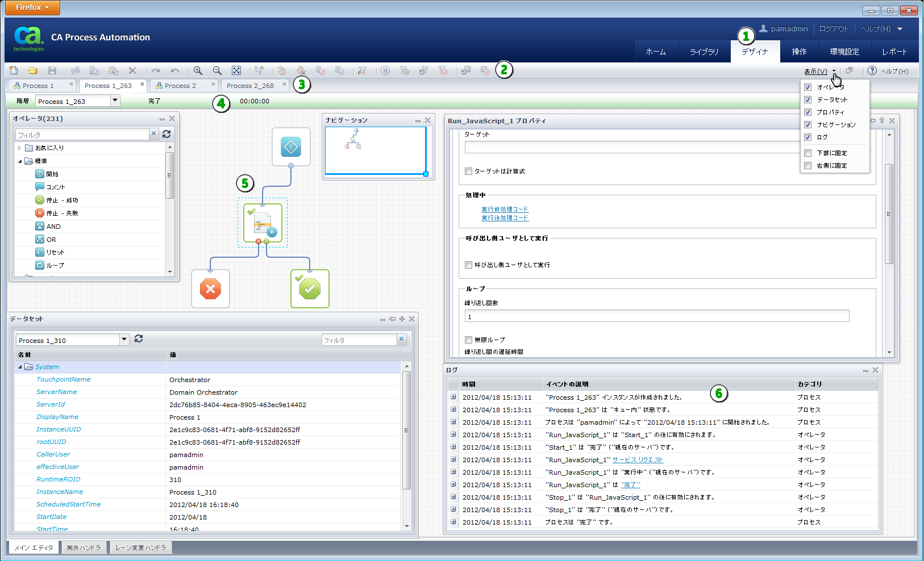Image resolution: width=924 pixels, height=561 pixels.
Task: Refresh the operator list in オペレータ panel
Action: pyautogui.click(x=167, y=134)
